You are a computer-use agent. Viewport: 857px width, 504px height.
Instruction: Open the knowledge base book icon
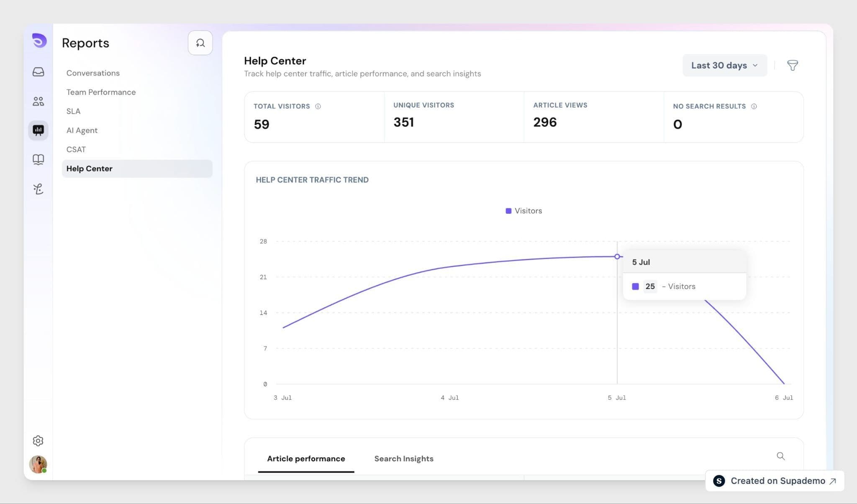[x=38, y=159]
